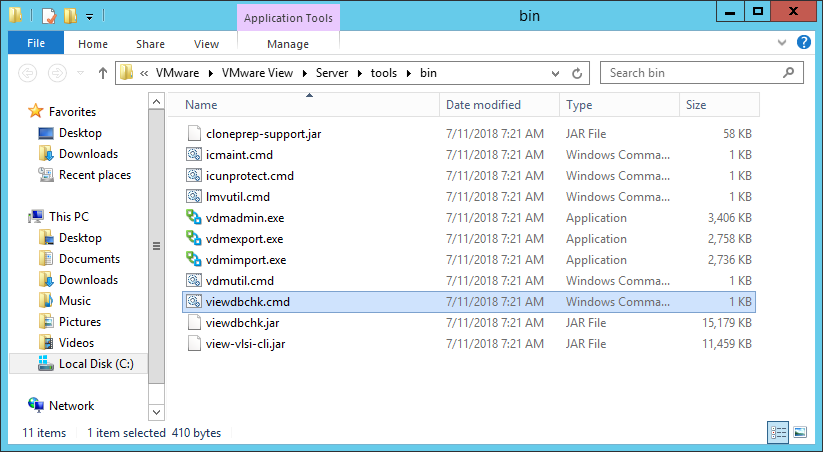The width and height of the screenshot is (823, 452).
Task: Open the View ribbon tab
Action: 206,44
